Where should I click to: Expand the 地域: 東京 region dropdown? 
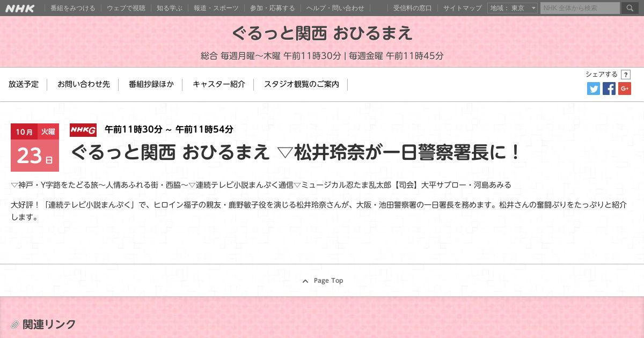513,8
